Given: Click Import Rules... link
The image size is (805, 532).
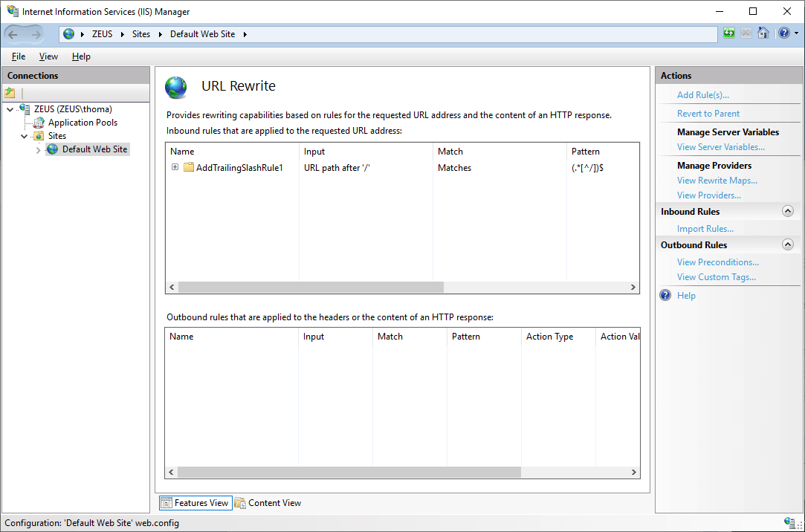Looking at the screenshot, I should pos(705,229).
